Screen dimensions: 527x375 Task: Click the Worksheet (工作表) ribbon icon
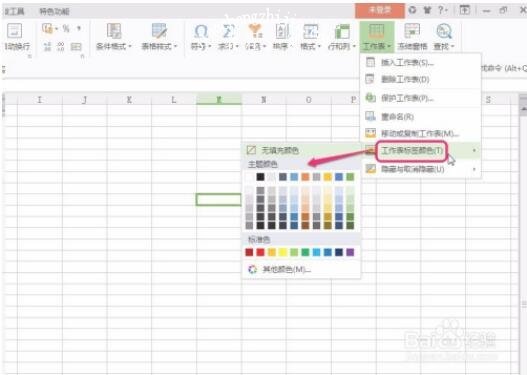[x=376, y=32]
